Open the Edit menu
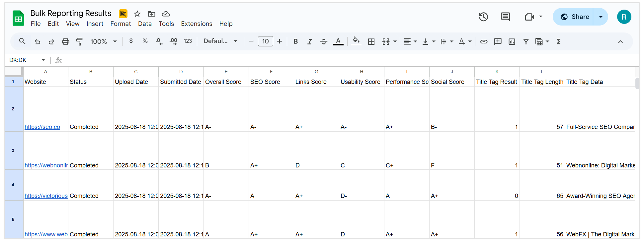The height and width of the screenshot is (242, 644). (x=53, y=24)
